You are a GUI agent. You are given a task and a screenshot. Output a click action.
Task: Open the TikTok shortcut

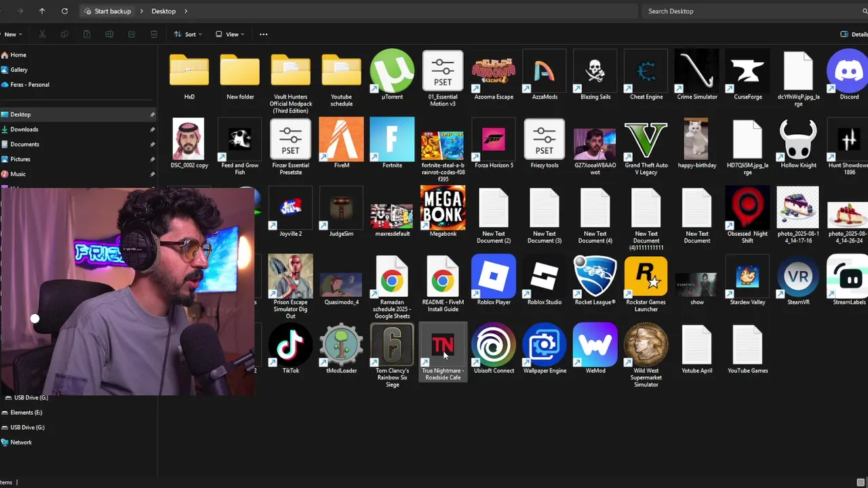[290, 349]
